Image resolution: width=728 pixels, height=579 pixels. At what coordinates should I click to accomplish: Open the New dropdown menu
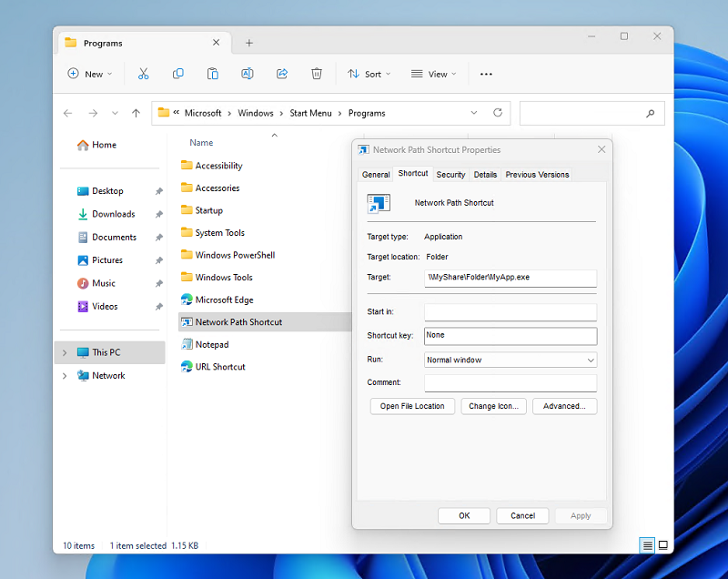[x=89, y=74]
